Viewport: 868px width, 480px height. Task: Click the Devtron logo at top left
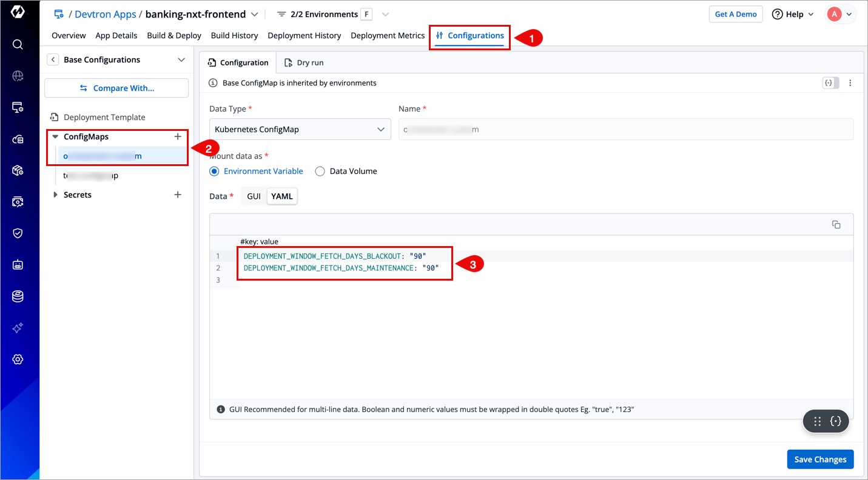click(x=18, y=12)
